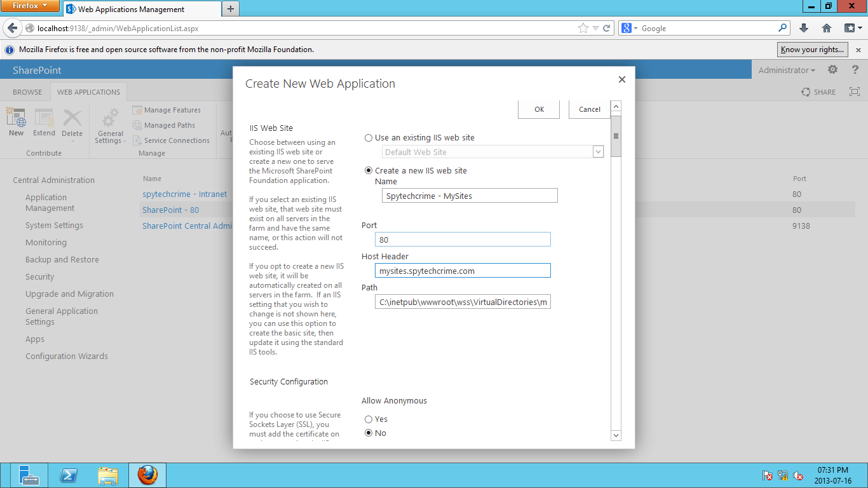868x488 pixels.
Task: Click the IIS web site Name field
Action: point(470,196)
